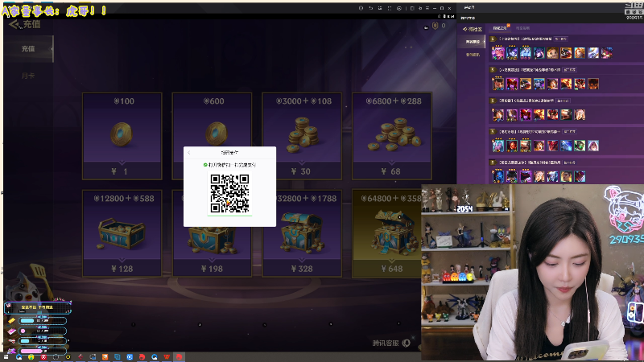Click the tag button after first lineup title

pyautogui.click(x=560, y=39)
